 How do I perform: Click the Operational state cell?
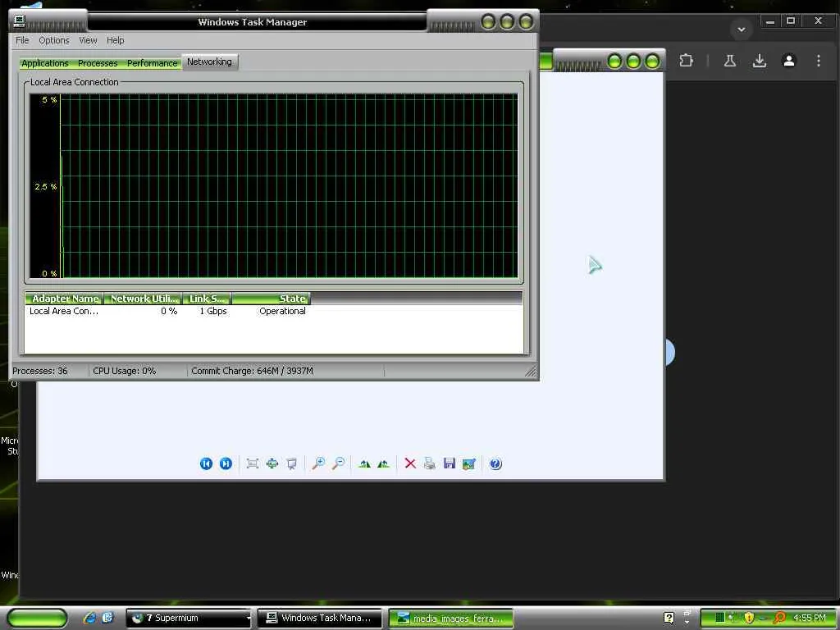pyautogui.click(x=282, y=311)
